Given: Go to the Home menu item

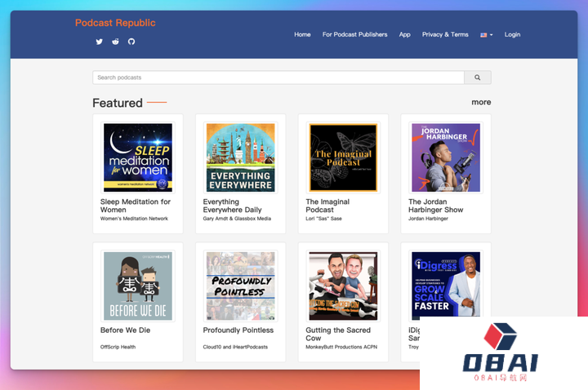Looking at the screenshot, I should pyautogui.click(x=302, y=34).
